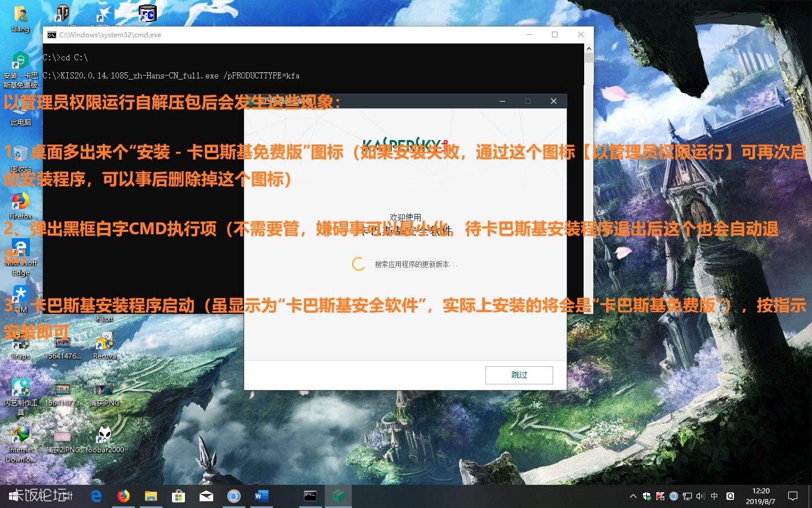
Task: Select the 15641477... video file on desktop
Action: pyautogui.click(x=63, y=394)
